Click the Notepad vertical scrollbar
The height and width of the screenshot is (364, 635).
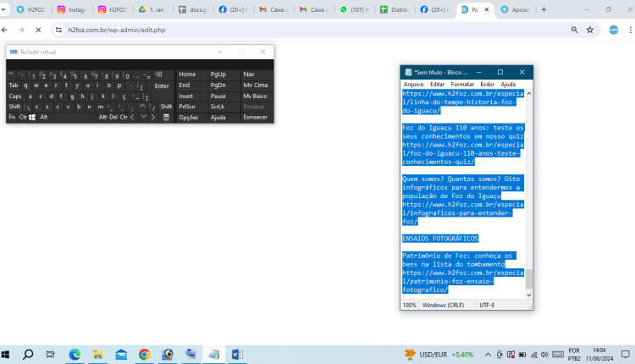531,186
